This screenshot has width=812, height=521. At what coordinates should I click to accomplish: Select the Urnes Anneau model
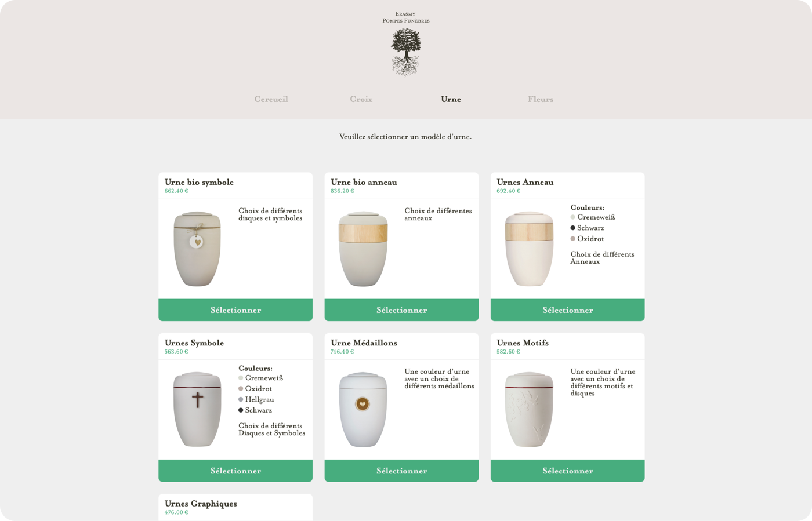coord(567,310)
